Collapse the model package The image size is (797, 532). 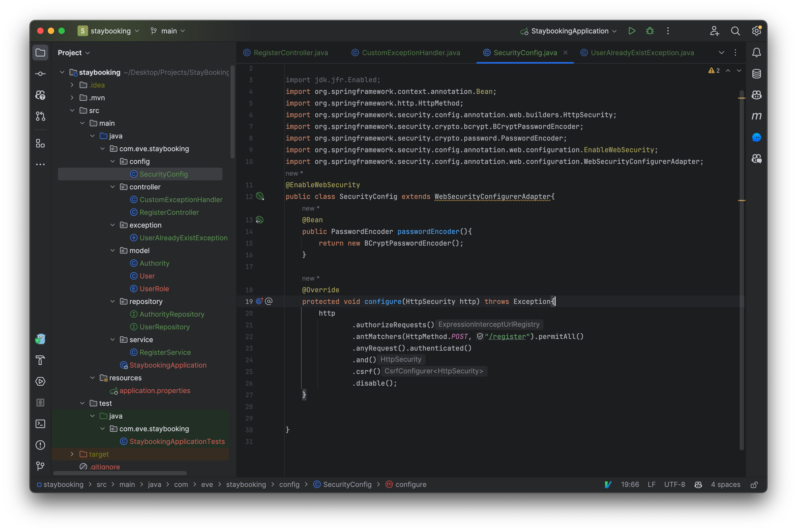(x=113, y=250)
